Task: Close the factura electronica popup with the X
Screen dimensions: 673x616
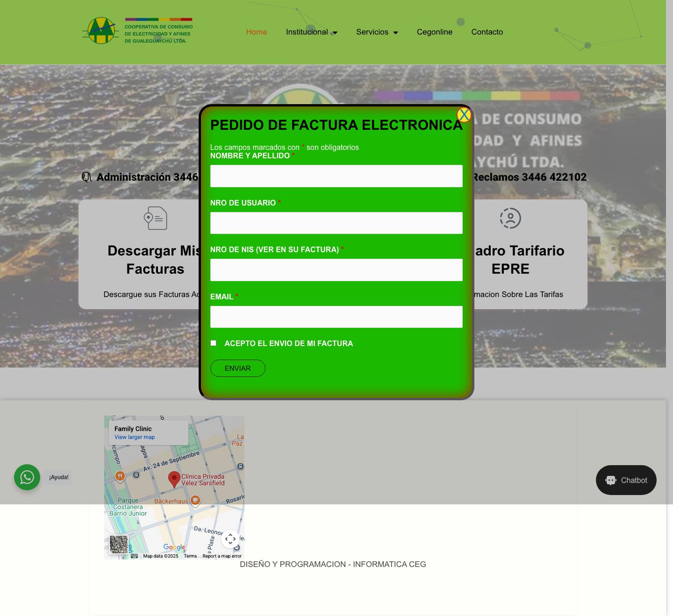Action: 464,114
